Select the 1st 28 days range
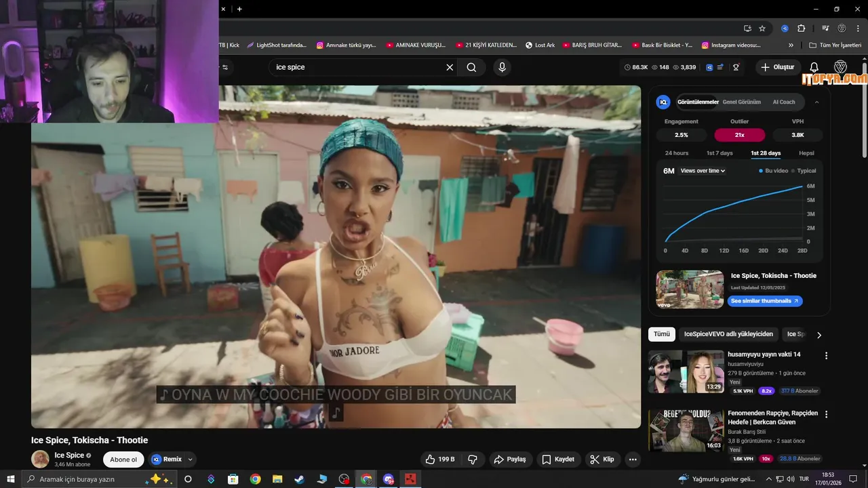Viewport: 868px width, 488px height. tap(765, 153)
